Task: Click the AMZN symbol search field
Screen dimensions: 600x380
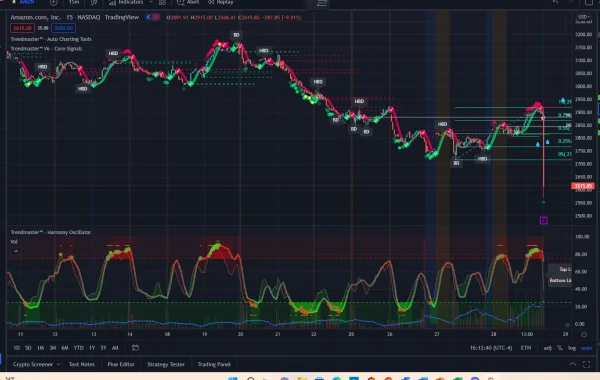Action: [26, 2]
